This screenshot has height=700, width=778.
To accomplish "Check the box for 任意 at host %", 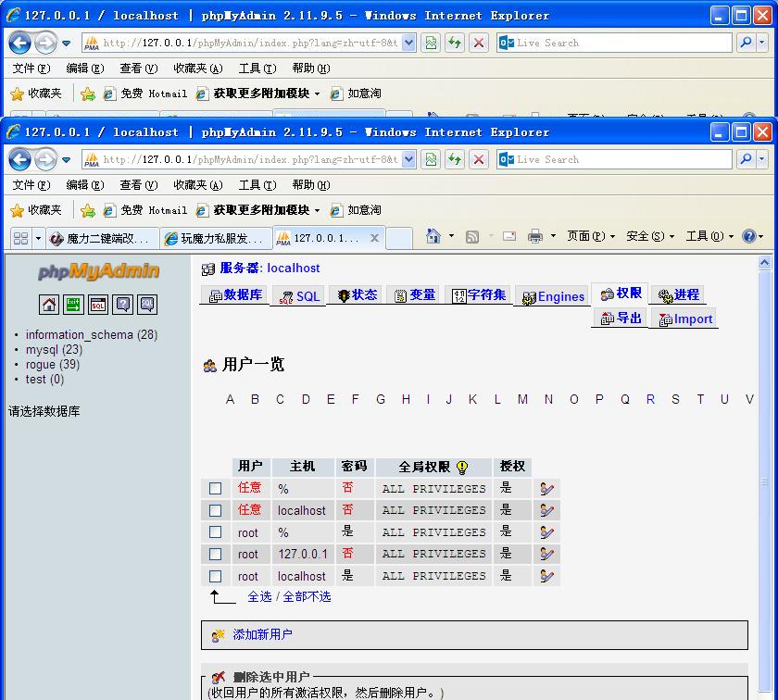I will coord(215,489).
